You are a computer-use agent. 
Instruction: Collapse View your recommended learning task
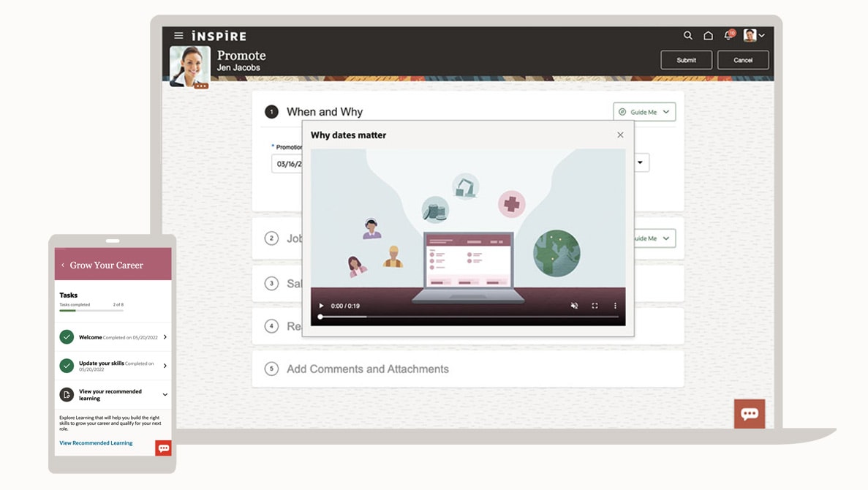165,395
